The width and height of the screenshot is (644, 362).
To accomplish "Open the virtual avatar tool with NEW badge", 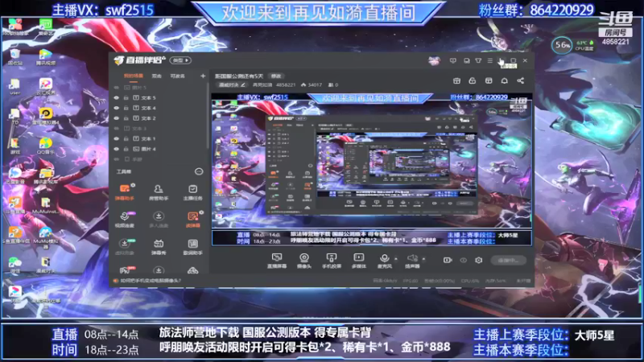I will click(125, 247).
